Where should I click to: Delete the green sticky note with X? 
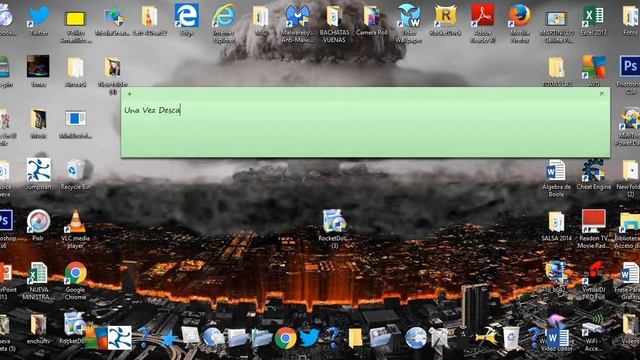[x=602, y=93]
